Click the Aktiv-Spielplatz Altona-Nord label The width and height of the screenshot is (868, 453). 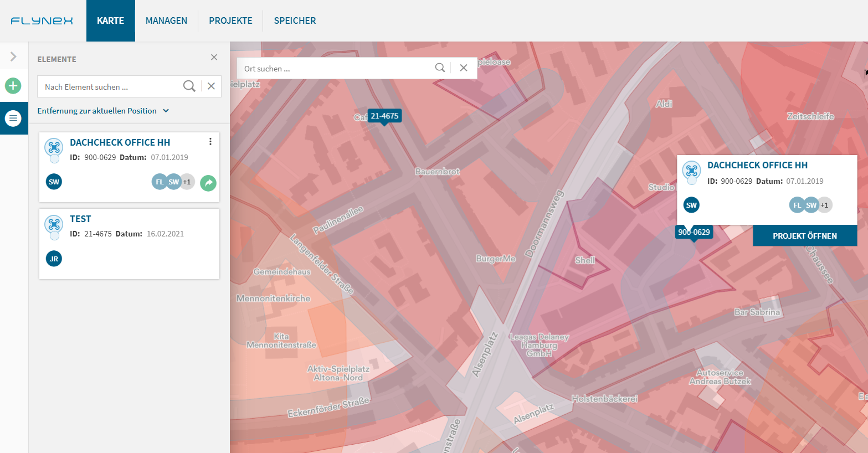[x=338, y=373]
